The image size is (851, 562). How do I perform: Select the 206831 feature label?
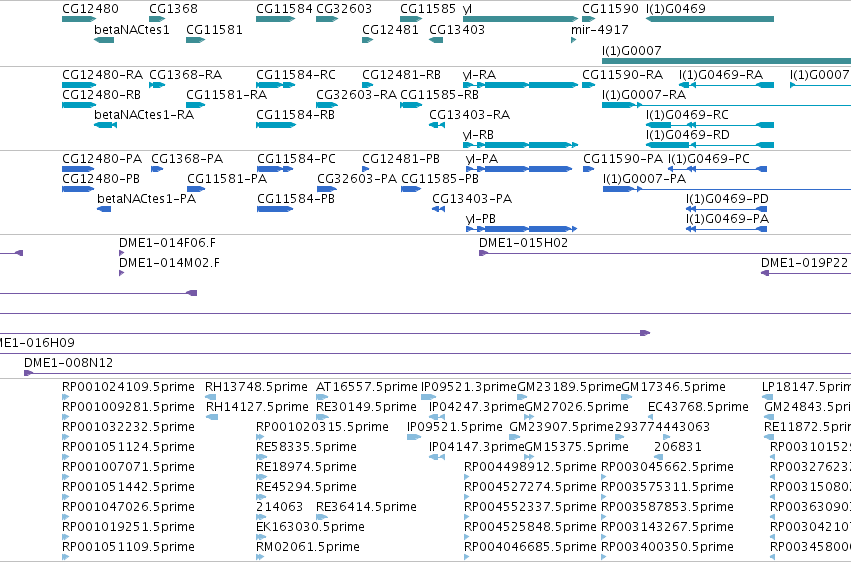(678, 447)
